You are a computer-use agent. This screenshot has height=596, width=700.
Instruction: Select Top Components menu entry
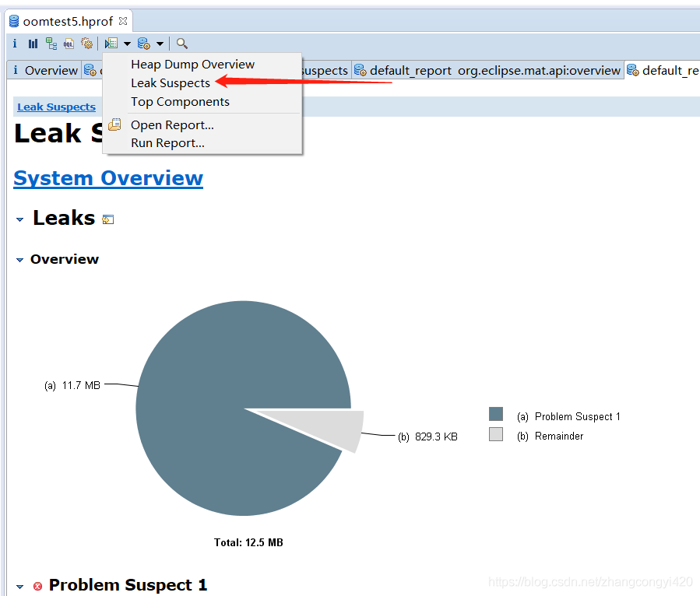(180, 102)
